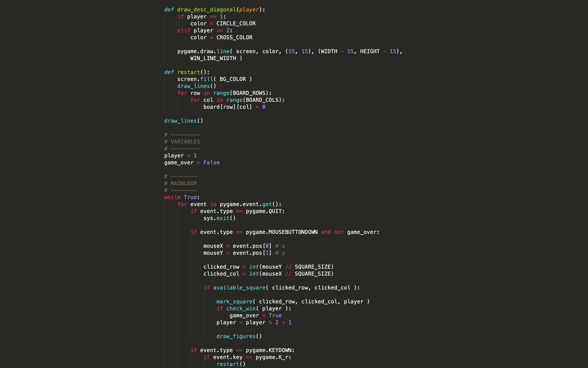The height and width of the screenshot is (368, 588).
Task: Click 'game_over = False' line
Action: 192,163
